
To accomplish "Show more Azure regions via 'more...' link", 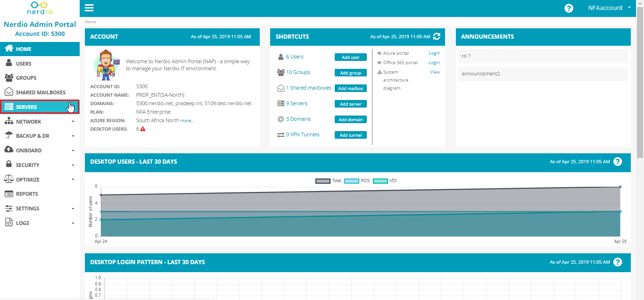I will tap(187, 121).
